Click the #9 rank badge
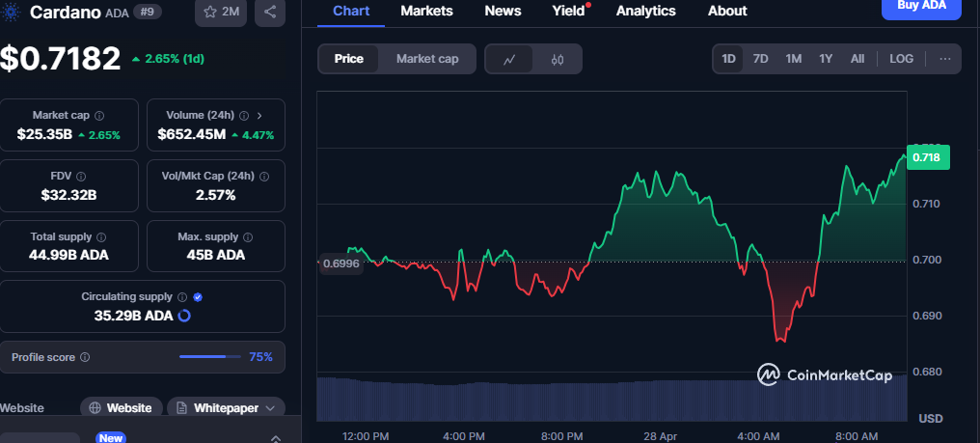 [x=148, y=12]
